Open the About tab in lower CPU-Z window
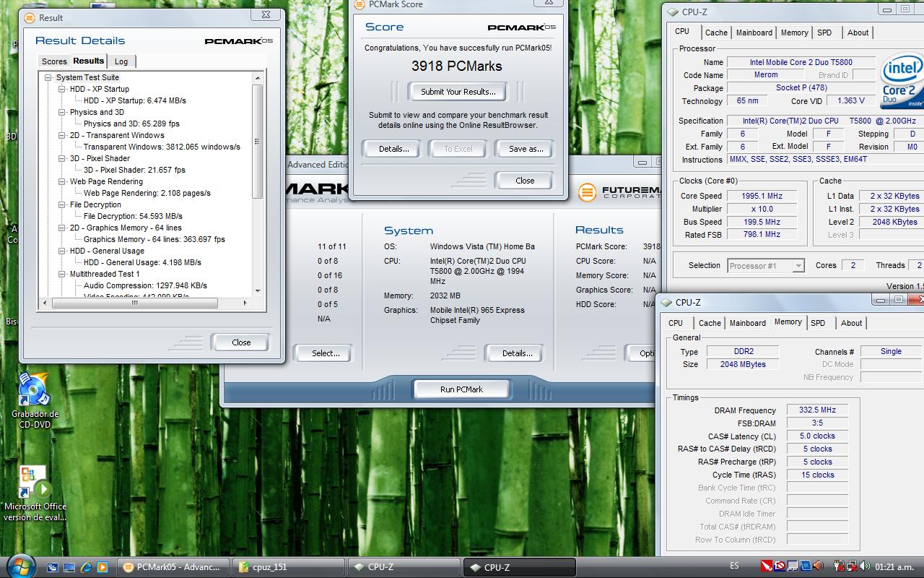The height and width of the screenshot is (578, 924). (x=851, y=323)
